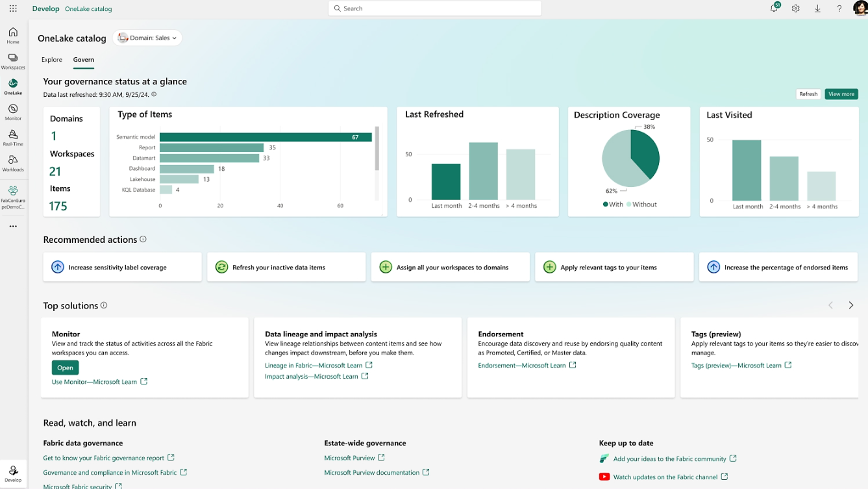The image size is (868, 489).
Task: Open the sidebar overflow ellipsis menu
Action: point(12,226)
